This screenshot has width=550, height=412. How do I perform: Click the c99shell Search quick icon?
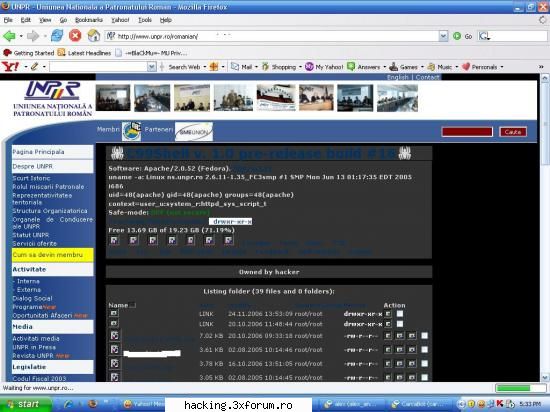click(209, 240)
